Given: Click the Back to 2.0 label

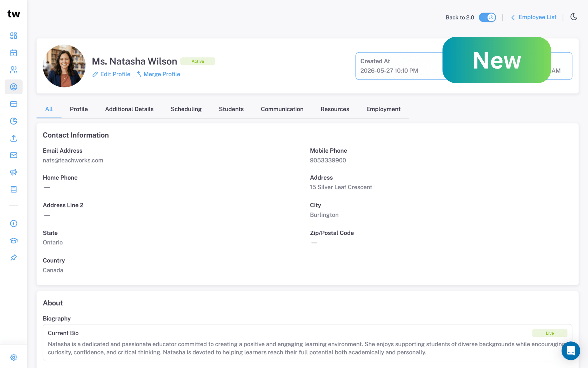Looking at the screenshot, I should pos(460,17).
